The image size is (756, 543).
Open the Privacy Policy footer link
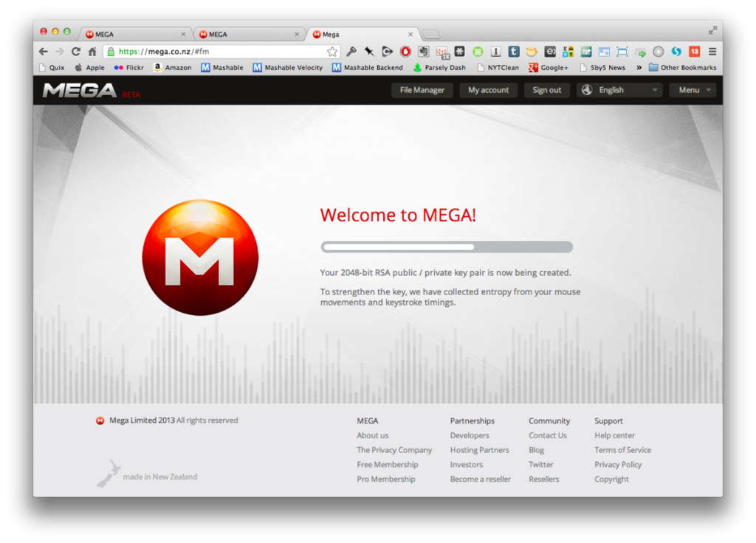coord(618,465)
